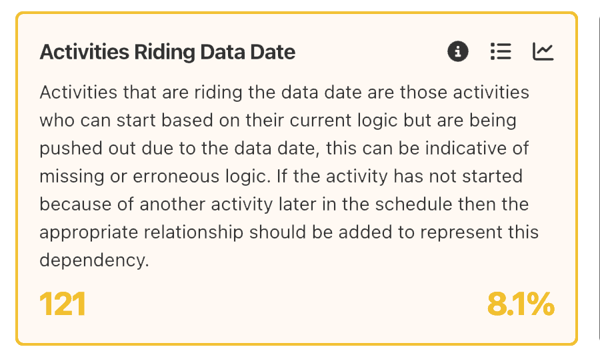Click the Activities Riding Data Date title
Viewport: 600px width, 361px height.
click(167, 52)
